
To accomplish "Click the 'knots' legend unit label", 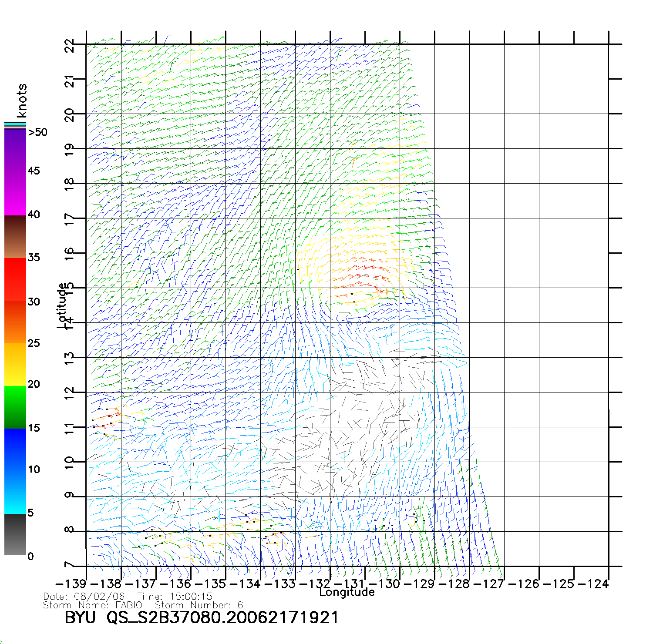I will 21,101.
